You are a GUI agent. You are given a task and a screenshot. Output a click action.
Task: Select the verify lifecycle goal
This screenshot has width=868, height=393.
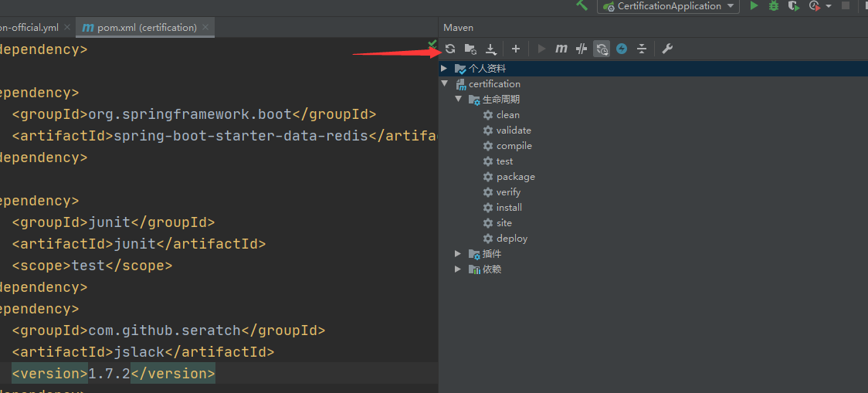click(508, 192)
